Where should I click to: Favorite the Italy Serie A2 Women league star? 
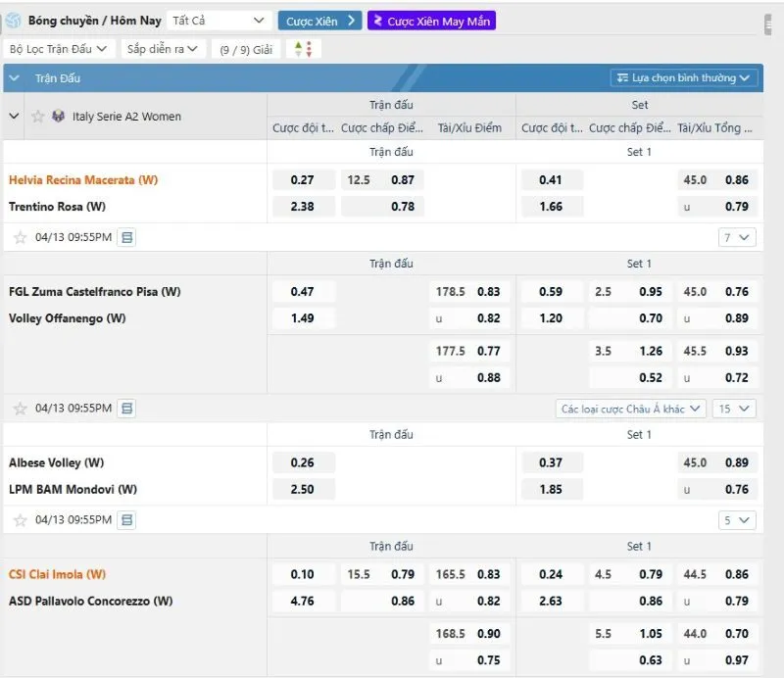coord(38,117)
